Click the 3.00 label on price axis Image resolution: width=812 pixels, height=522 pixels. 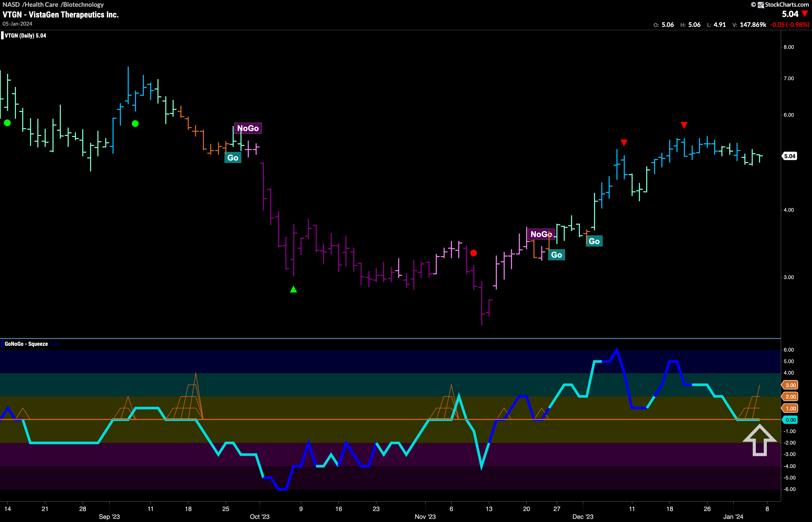tap(789, 277)
